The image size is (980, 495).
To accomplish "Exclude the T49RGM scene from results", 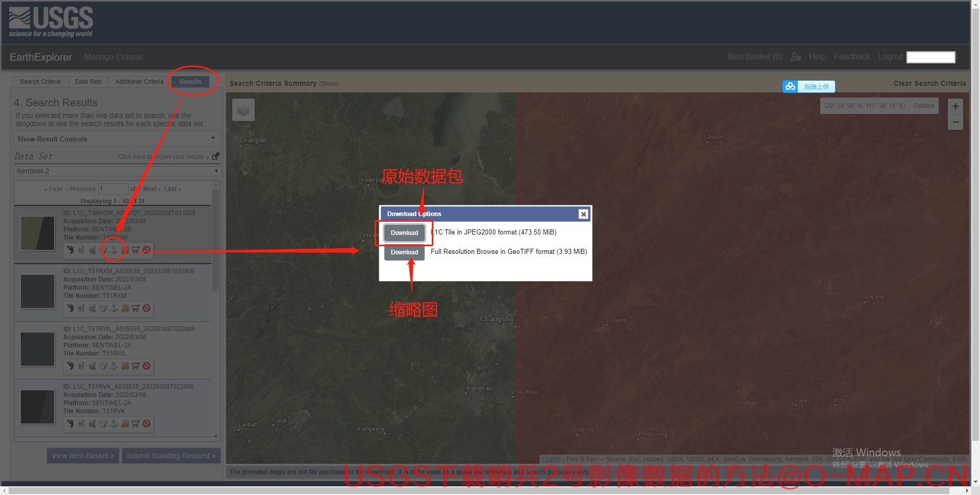I will [x=146, y=250].
